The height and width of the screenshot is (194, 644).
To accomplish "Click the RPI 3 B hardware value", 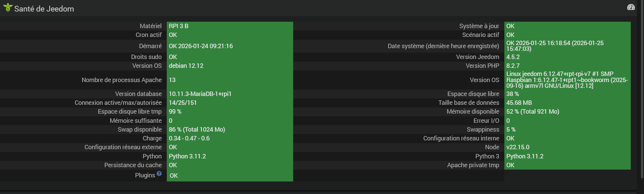I will tap(179, 26).
